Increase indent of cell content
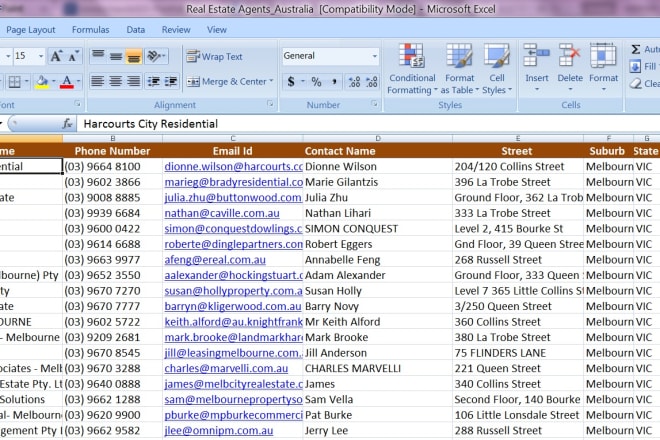660x440 pixels. click(x=171, y=81)
